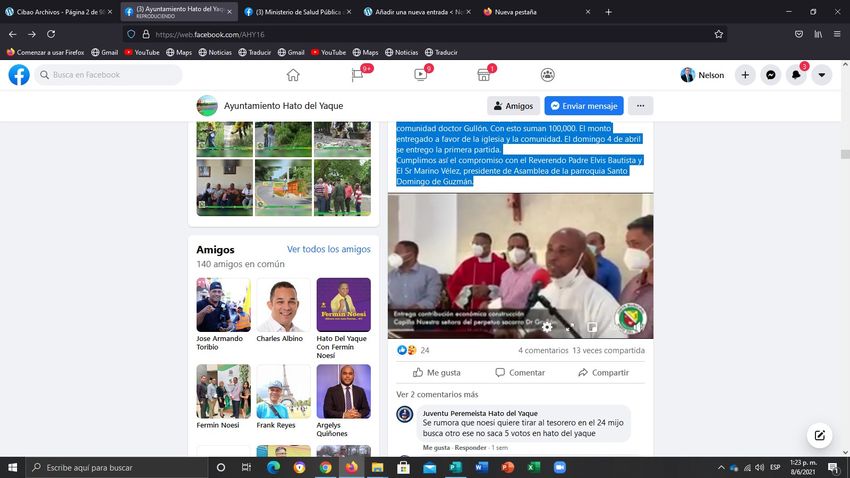
Task: Open the Pages flag icon
Action: [x=357, y=75]
